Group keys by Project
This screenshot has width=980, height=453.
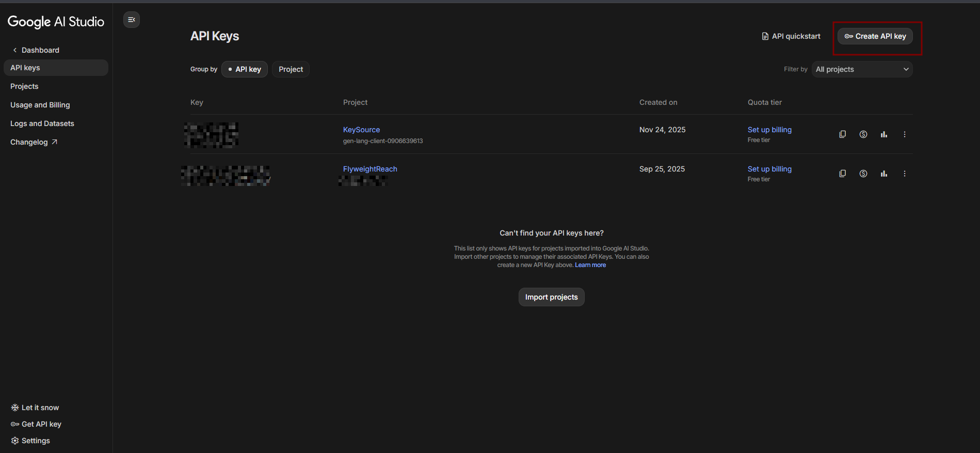pyautogui.click(x=291, y=69)
